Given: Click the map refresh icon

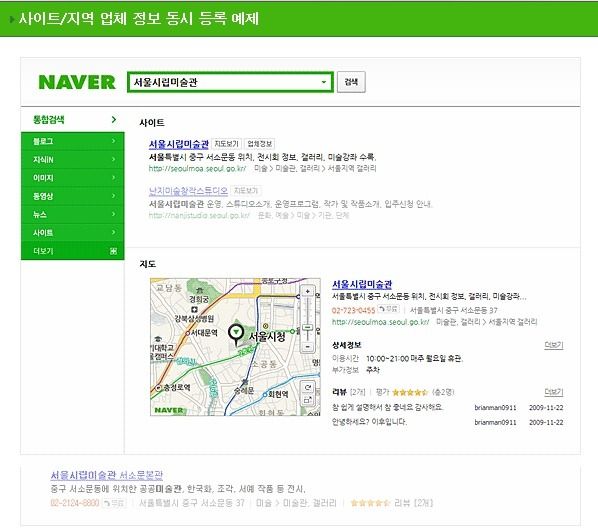Looking at the screenshot, I should (307, 387).
